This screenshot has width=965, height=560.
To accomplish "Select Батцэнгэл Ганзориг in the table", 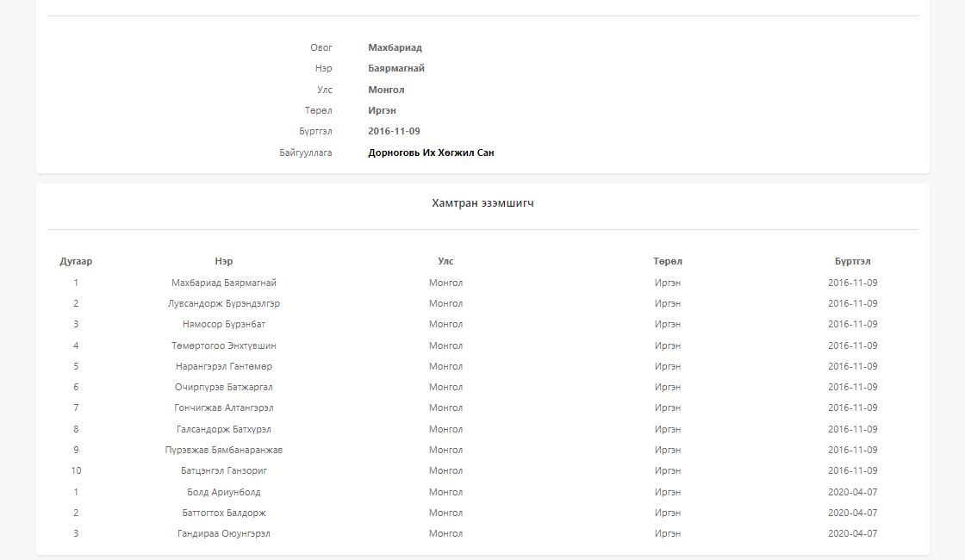I will point(224,470).
